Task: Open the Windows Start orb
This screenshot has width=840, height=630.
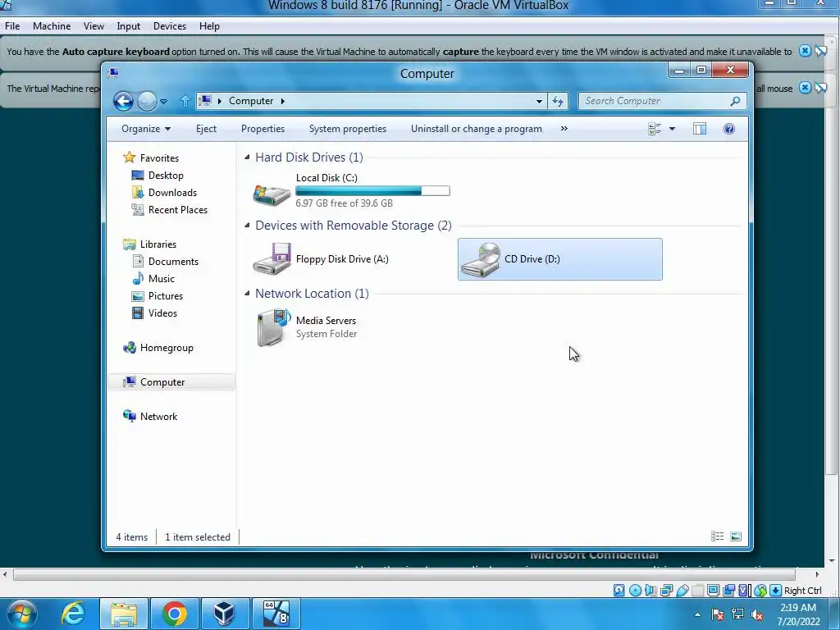Action: click(x=22, y=614)
